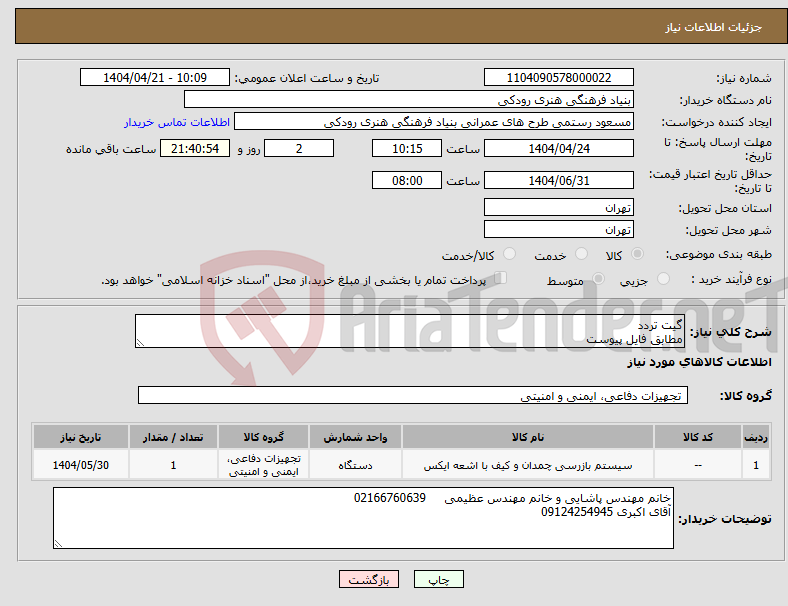Select the خدمت radio button
The width and height of the screenshot is (788, 606).
click(581, 254)
